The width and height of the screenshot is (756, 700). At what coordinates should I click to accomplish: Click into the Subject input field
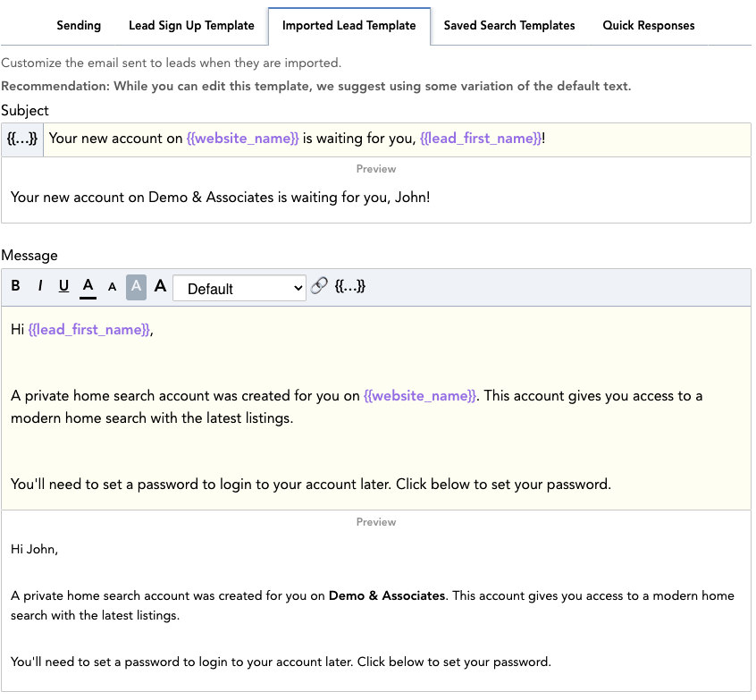(x=398, y=139)
